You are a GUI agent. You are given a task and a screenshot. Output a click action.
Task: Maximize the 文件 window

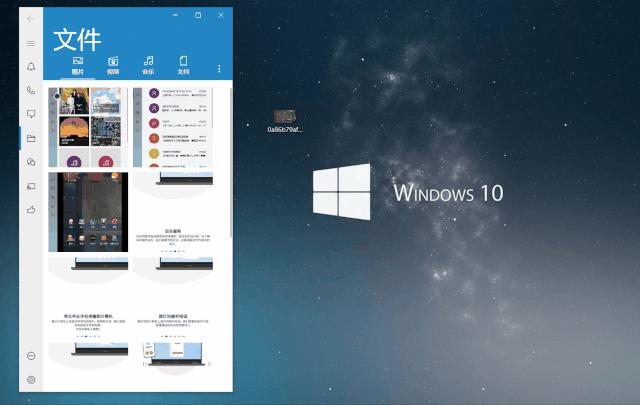point(198,15)
